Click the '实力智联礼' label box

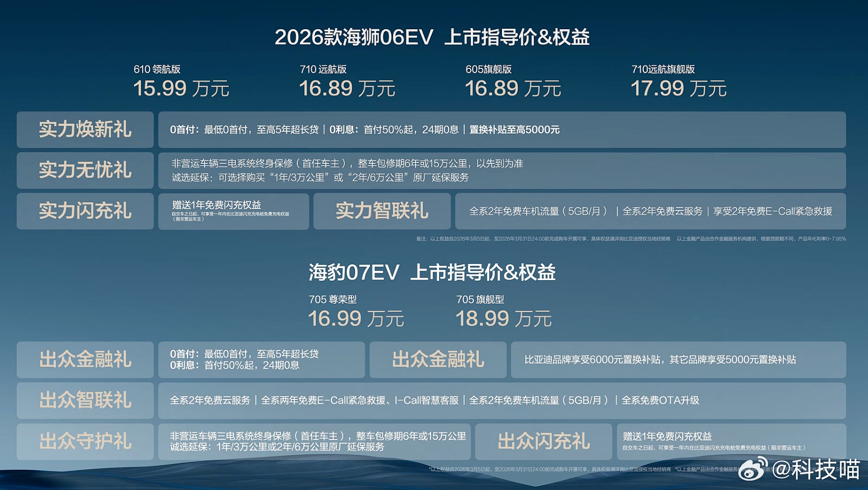tap(382, 211)
